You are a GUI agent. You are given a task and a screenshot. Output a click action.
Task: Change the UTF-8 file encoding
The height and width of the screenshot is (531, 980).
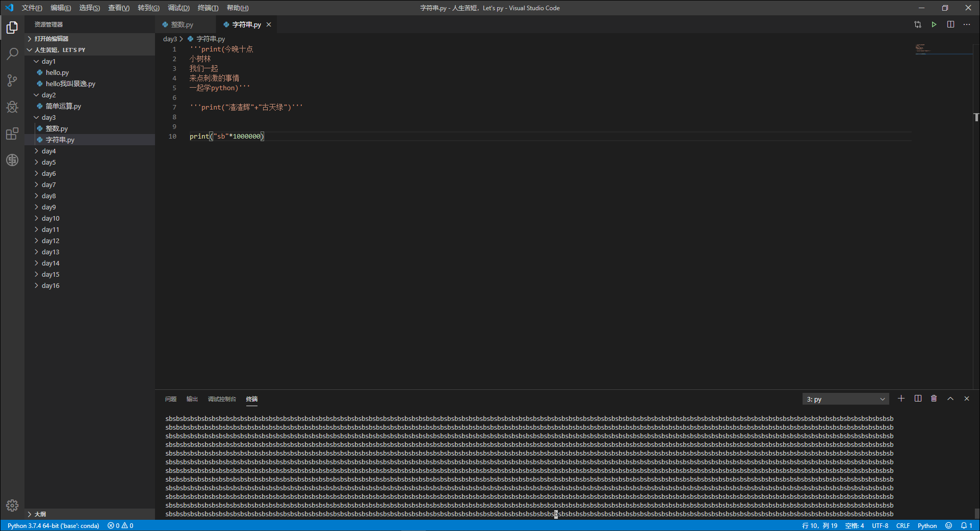tap(880, 525)
